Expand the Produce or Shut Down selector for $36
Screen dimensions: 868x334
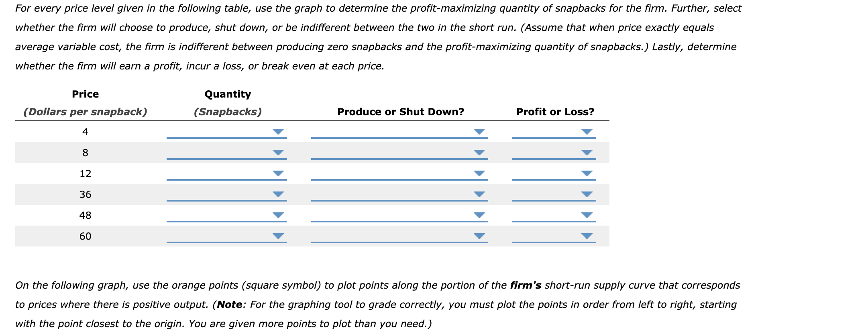click(x=479, y=193)
